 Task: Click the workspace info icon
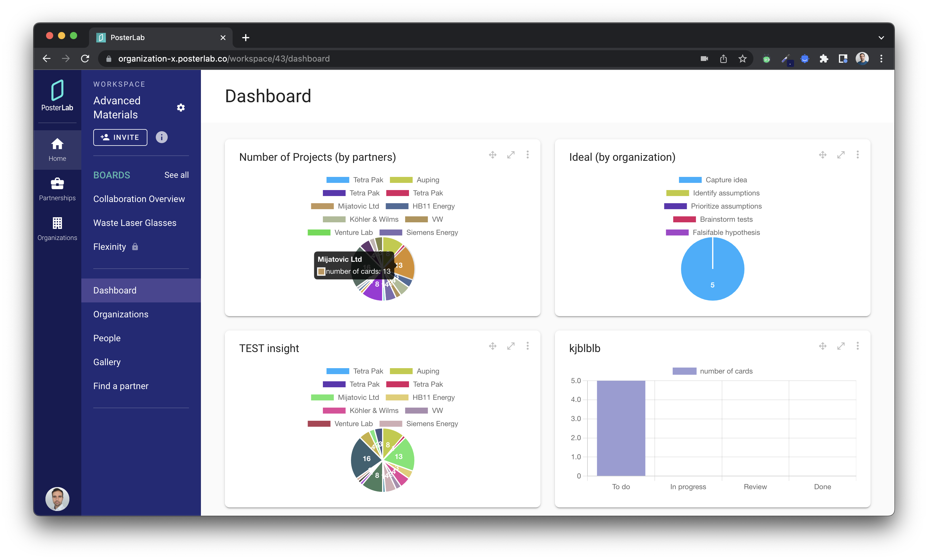161,137
